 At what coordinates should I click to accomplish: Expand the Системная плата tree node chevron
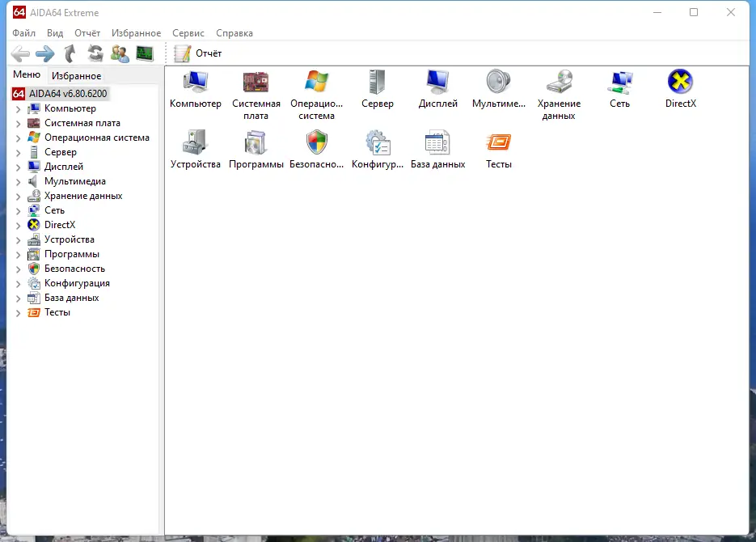(x=19, y=124)
